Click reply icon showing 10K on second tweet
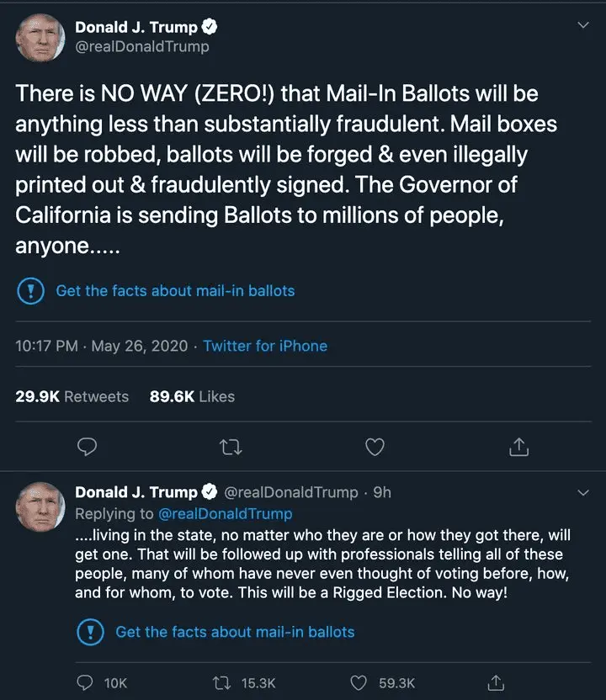 point(86,682)
